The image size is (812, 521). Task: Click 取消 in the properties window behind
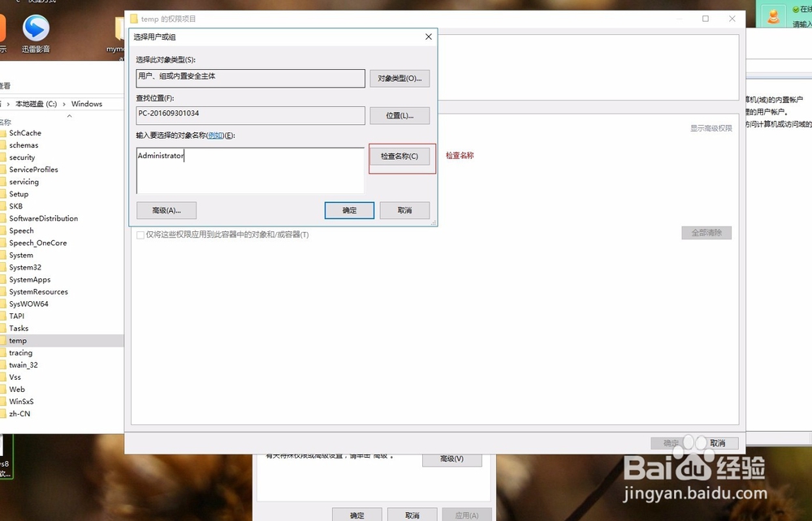point(412,515)
